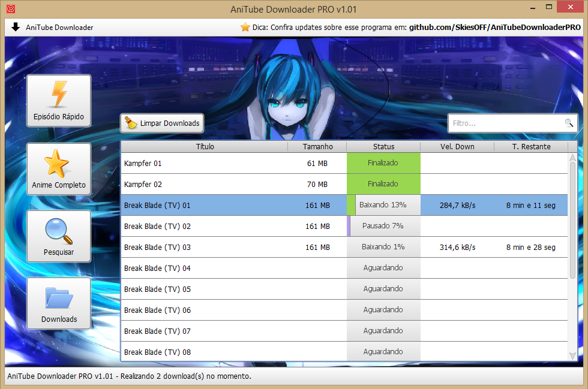Click the app logo icon in the title bar
Viewport: 588px width, 389px height.
tap(11, 8)
